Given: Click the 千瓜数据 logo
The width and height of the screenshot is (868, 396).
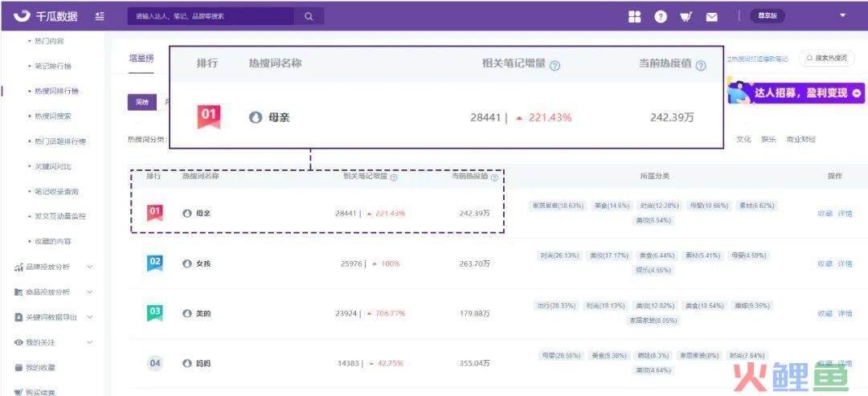Looking at the screenshot, I should pyautogui.click(x=46, y=16).
